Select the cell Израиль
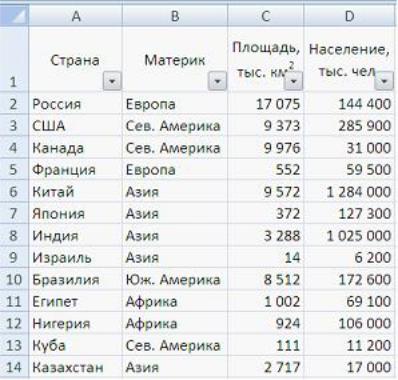Viewport: 398px width, 380px height. [76, 257]
